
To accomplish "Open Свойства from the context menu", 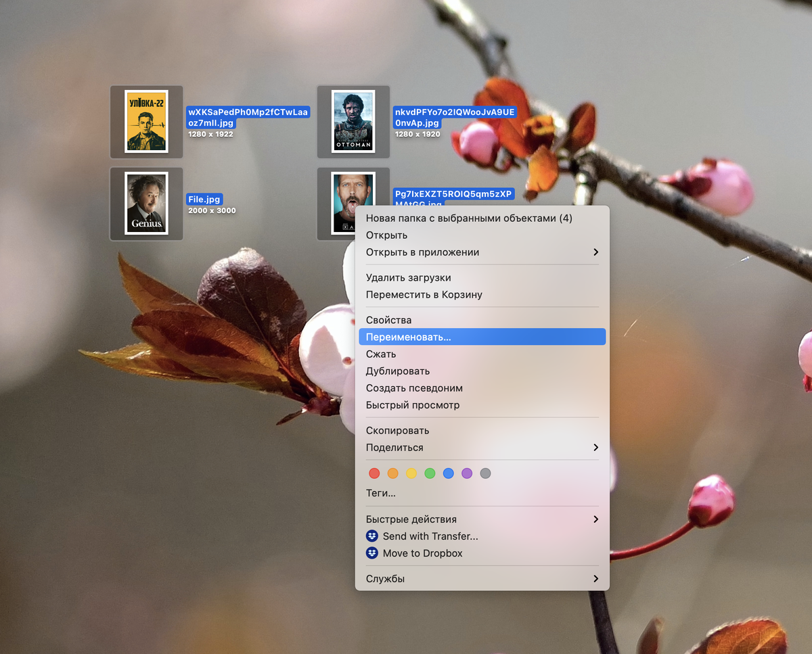I will point(482,320).
